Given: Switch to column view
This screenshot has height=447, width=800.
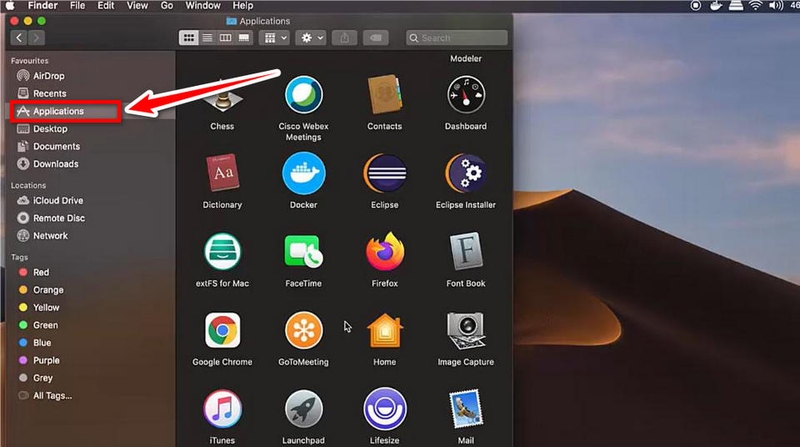Looking at the screenshot, I should point(226,38).
